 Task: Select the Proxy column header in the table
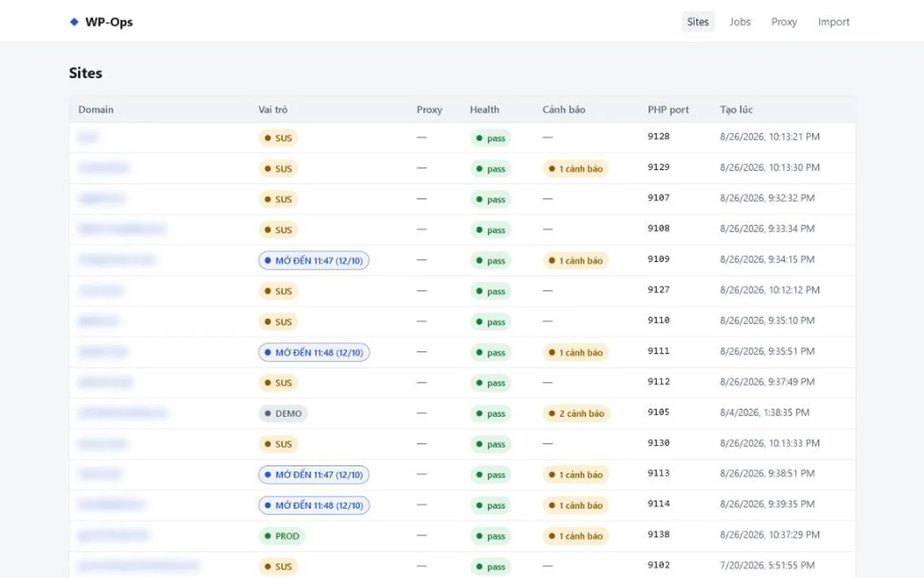(x=429, y=110)
